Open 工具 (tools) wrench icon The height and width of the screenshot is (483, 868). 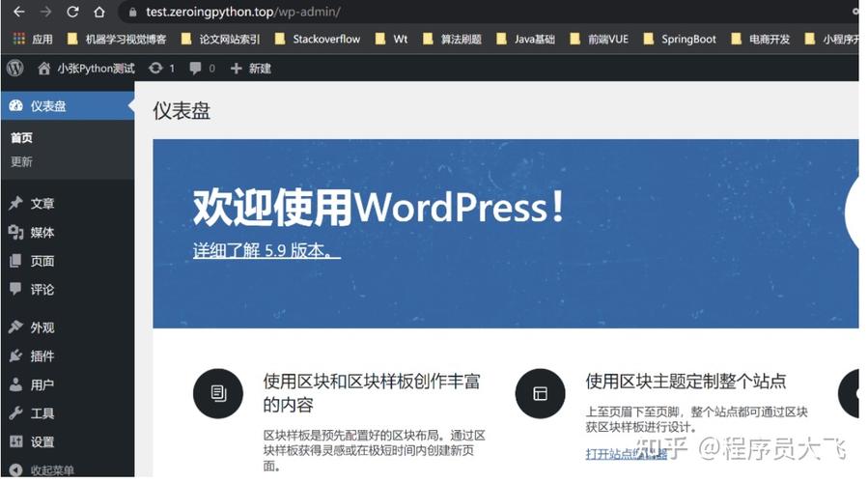point(15,412)
